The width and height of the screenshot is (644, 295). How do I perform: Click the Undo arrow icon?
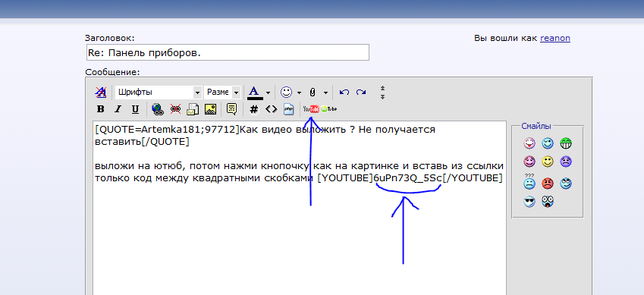[x=344, y=93]
